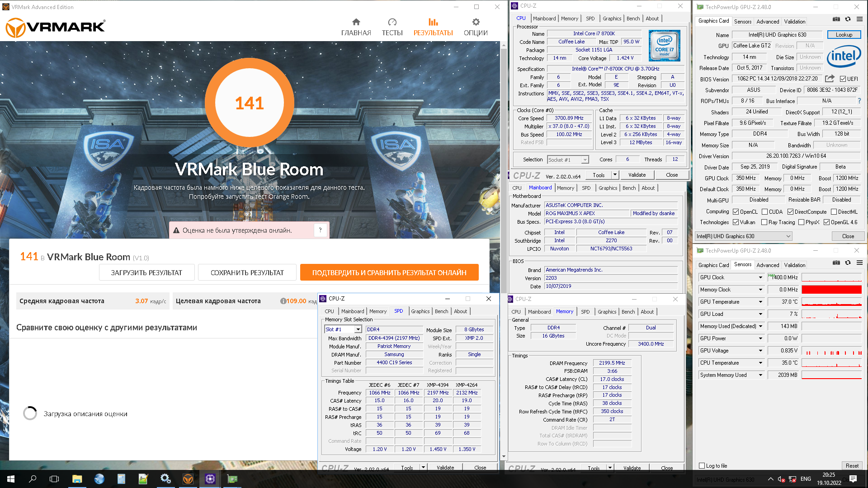
Task: Open the About tab in the CPU-Z Memory window
Action: point(647,312)
